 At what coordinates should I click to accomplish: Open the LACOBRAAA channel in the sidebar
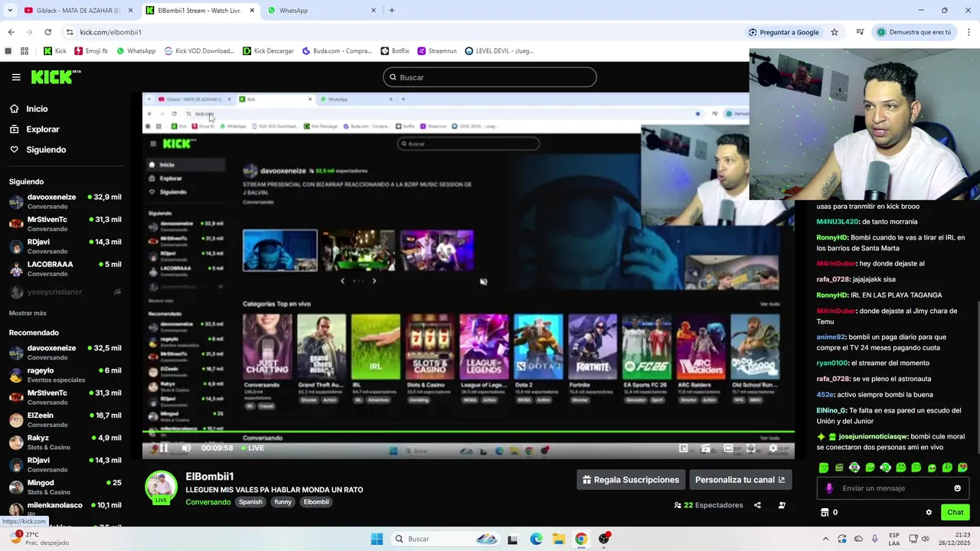[65, 269]
